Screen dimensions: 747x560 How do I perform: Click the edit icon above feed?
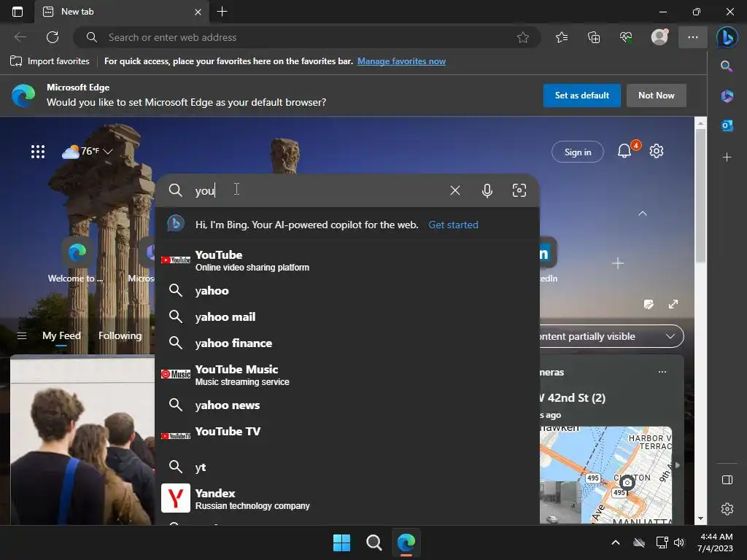tap(649, 304)
